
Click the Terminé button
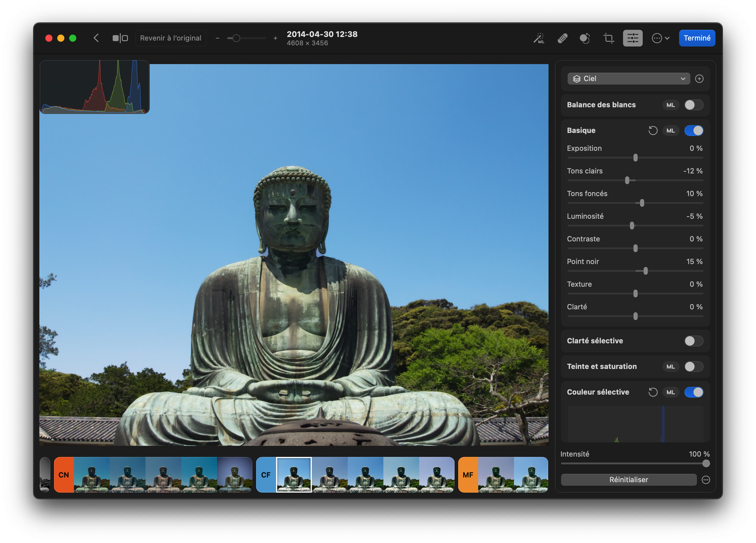pos(697,38)
